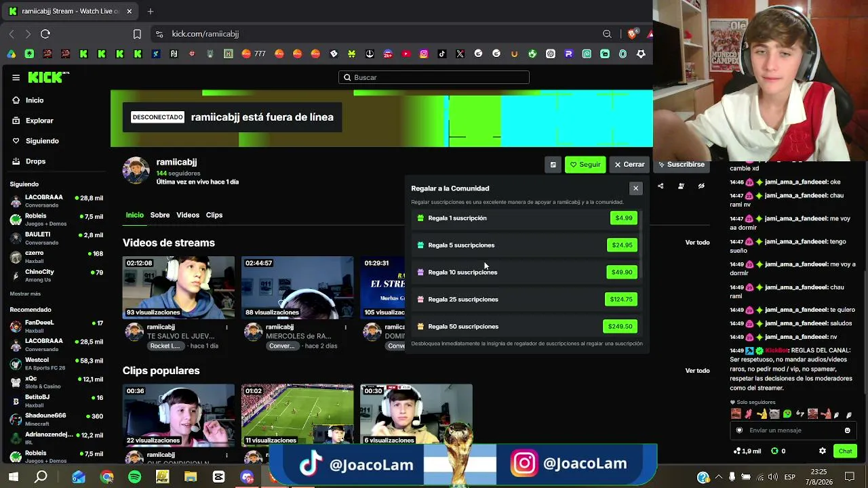868x488 pixels.
Task: Click the Kick logo
Action: [48, 77]
